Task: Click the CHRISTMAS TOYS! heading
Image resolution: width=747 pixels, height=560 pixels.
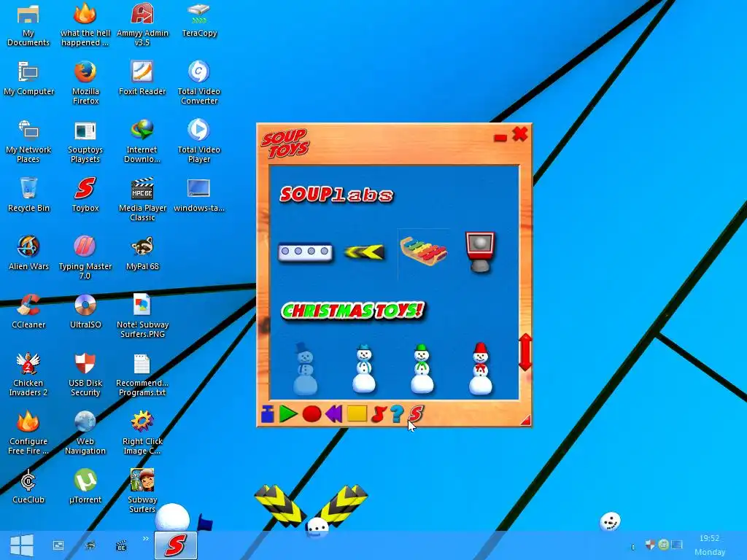Action: tap(352, 311)
